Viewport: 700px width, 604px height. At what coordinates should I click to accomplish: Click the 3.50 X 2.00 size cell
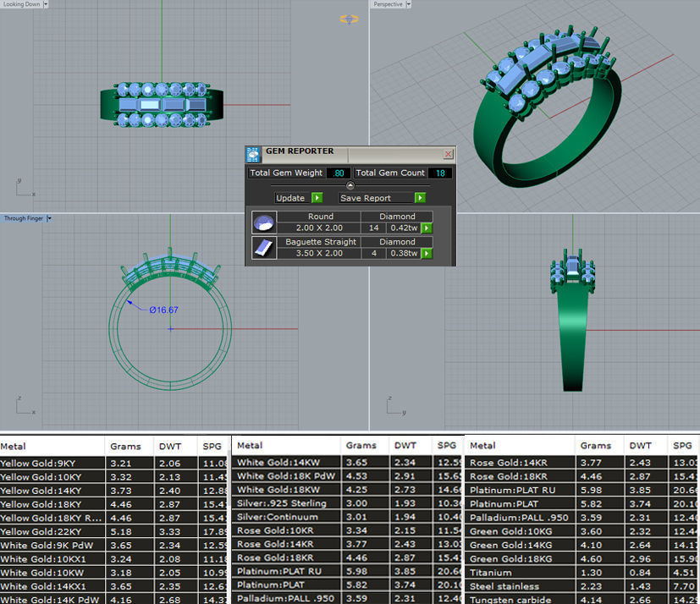pyautogui.click(x=319, y=254)
